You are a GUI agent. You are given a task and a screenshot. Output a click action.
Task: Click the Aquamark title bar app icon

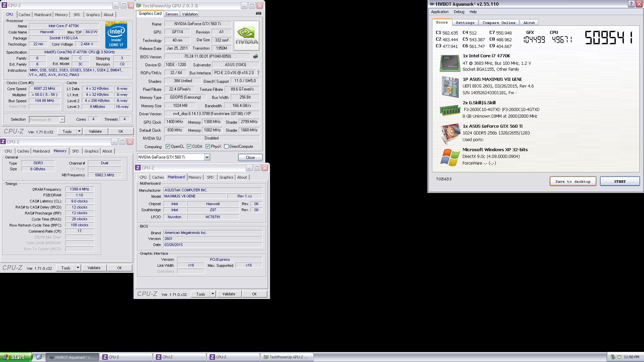tap(432, 4)
